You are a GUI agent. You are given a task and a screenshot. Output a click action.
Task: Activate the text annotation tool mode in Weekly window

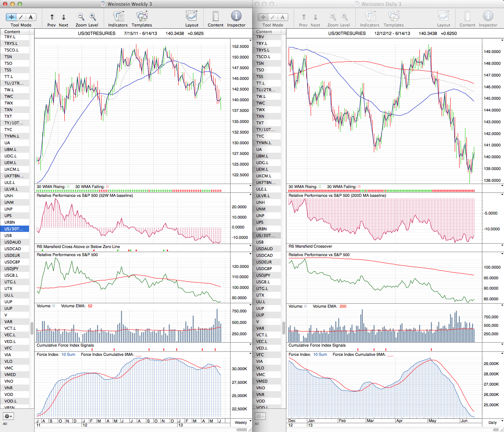click(31, 17)
